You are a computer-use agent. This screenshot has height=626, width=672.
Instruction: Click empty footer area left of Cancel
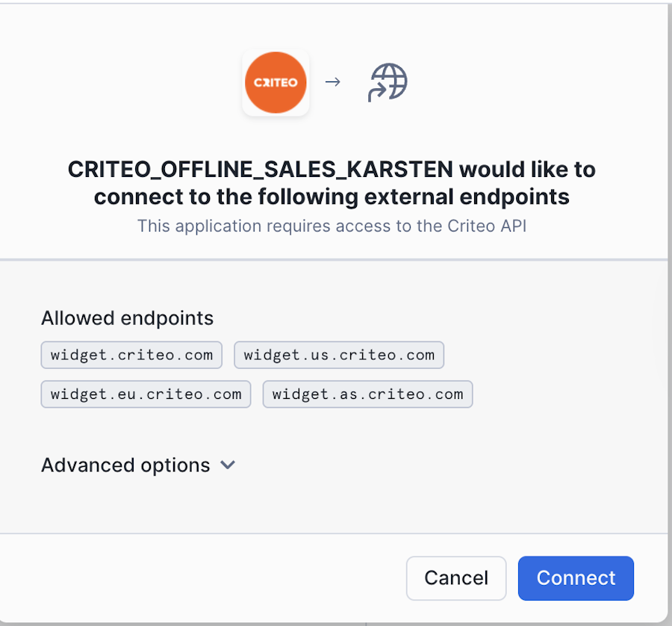pos(202,577)
